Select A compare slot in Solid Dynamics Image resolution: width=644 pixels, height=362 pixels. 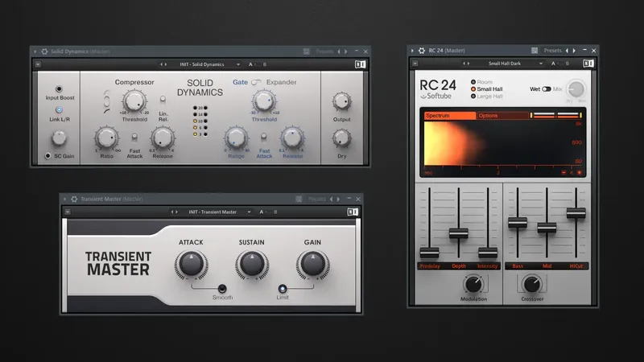[x=250, y=64]
